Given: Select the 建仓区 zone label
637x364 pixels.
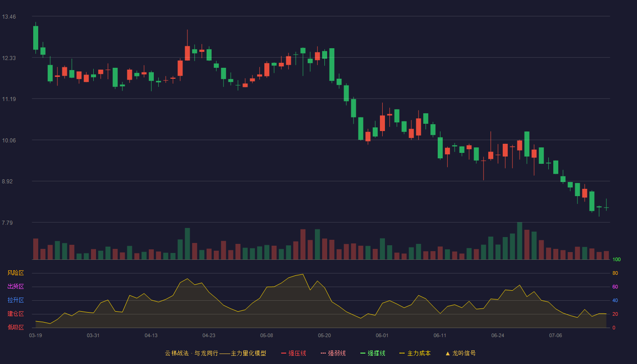Looking at the screenshot, I should tap(15, 314).
